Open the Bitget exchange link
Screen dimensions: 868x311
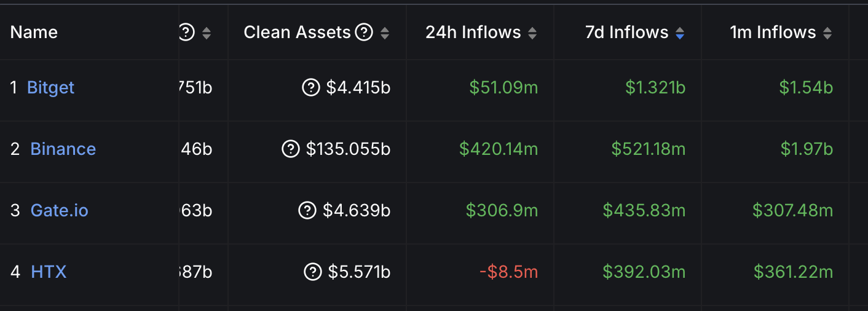pos(50,88)
